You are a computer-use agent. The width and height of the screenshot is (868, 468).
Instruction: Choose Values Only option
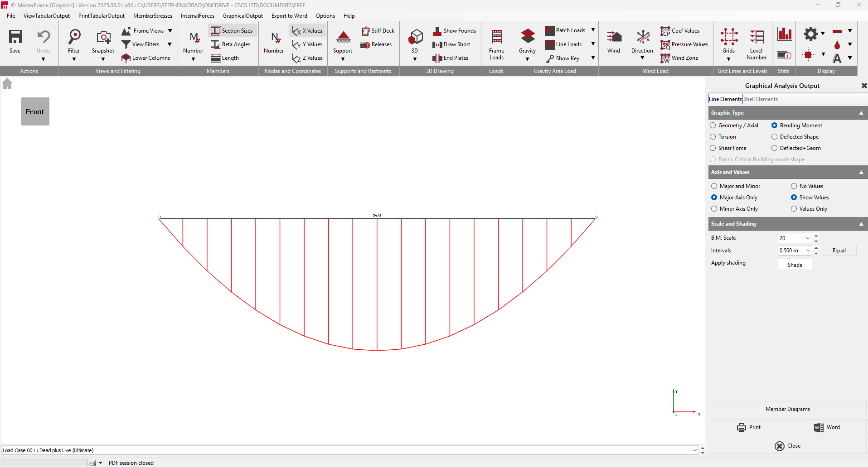tap(809, 209)
